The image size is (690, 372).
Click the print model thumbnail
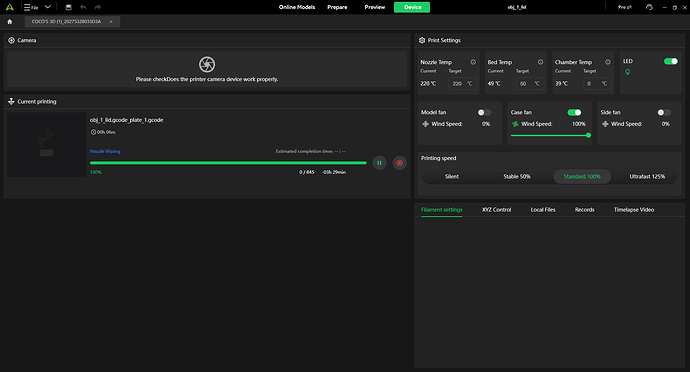[47, 145]
